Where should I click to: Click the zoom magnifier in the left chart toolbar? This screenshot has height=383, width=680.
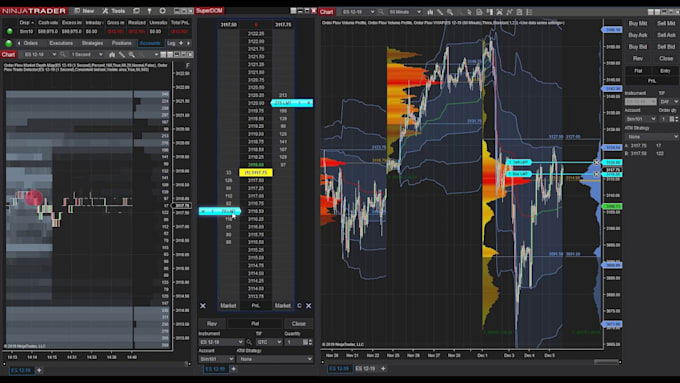click(132, 55)
